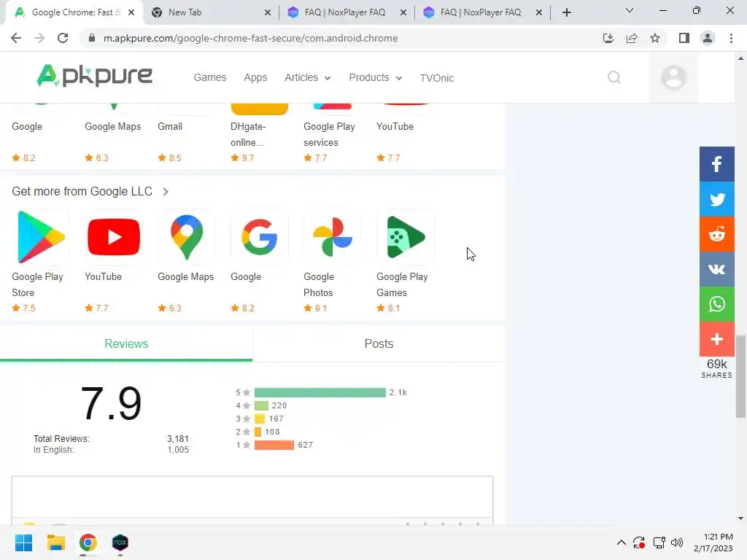Share on Twitter via sidebar icon

716,199
